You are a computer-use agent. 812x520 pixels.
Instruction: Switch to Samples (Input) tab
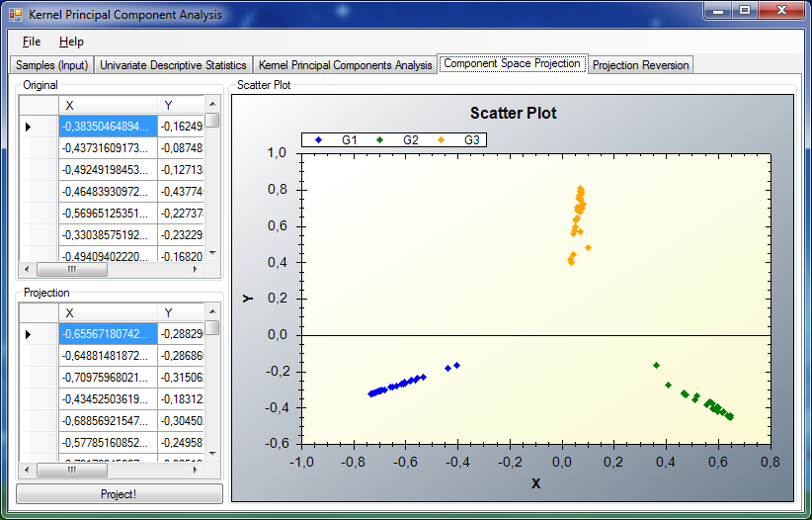52,65
